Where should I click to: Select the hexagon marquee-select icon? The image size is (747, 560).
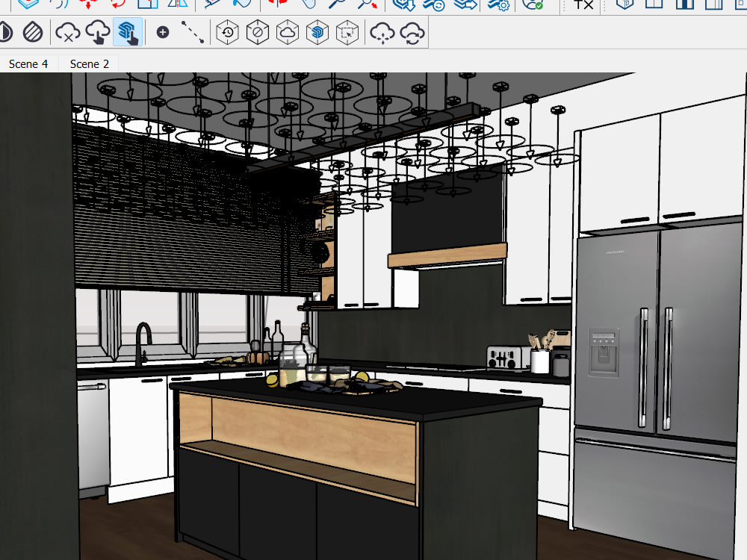coord(347,33)
